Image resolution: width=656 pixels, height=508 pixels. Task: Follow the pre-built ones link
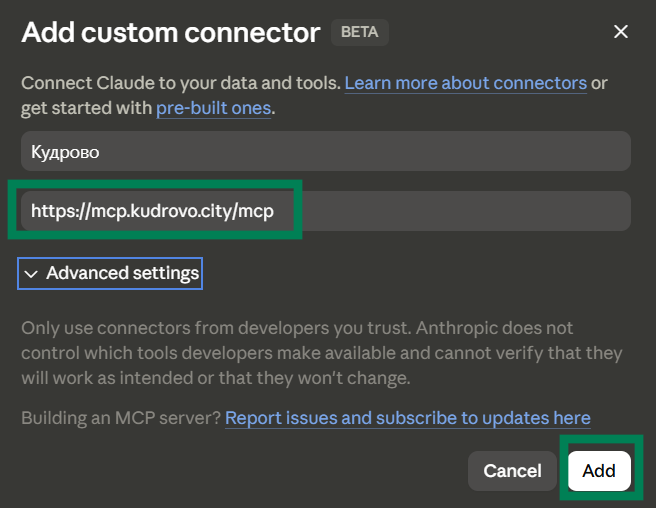click(x=213, y=108)
